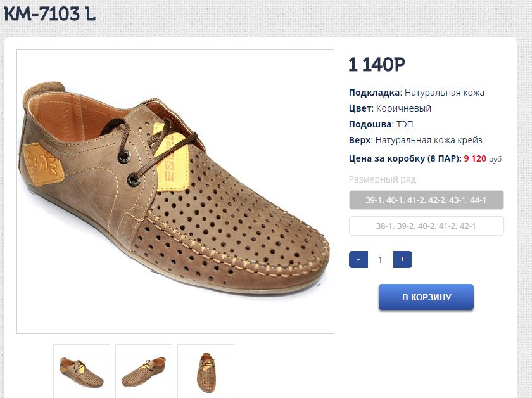
Task: Click the «Подкладка» lining specification line
Action: pos(416,93)
